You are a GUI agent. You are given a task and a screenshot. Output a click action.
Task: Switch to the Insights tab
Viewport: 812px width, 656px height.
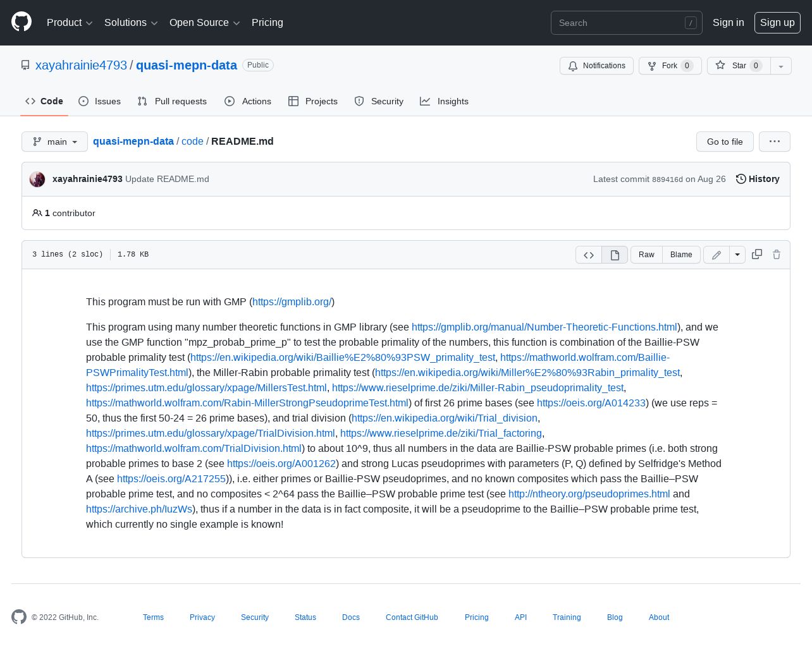coord(445,101)
